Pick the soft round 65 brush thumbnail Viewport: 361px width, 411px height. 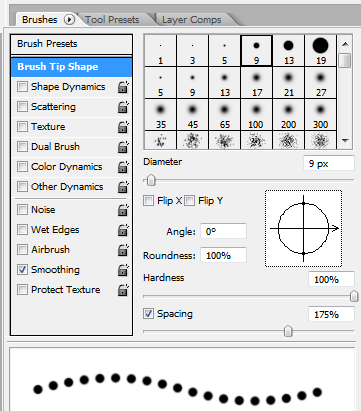[x=224, y=115]
